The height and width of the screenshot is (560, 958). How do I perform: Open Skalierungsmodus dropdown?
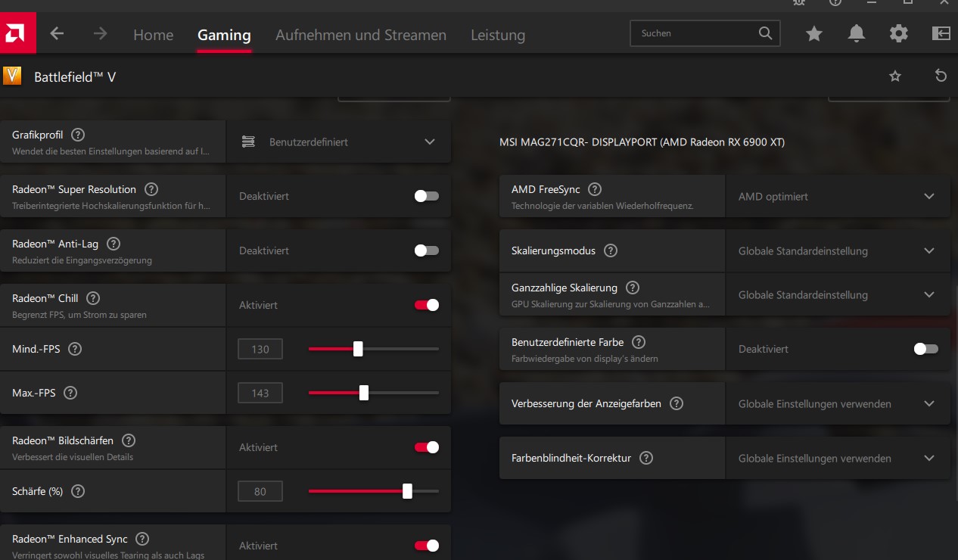838,250
